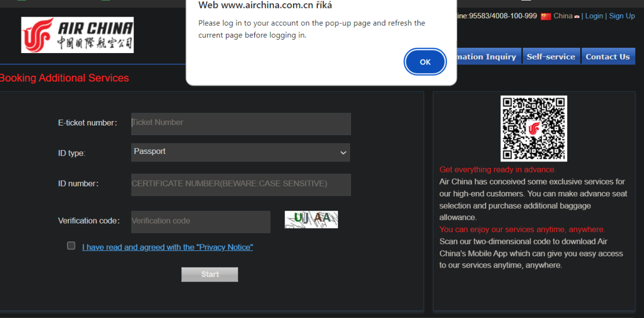Click the red arrow beside China

tap(577, 17)
